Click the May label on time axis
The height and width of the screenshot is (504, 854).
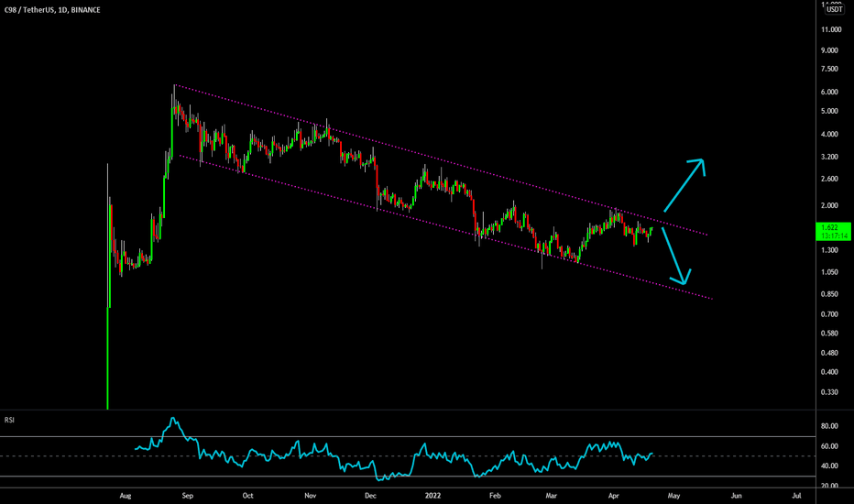[673, 496]
